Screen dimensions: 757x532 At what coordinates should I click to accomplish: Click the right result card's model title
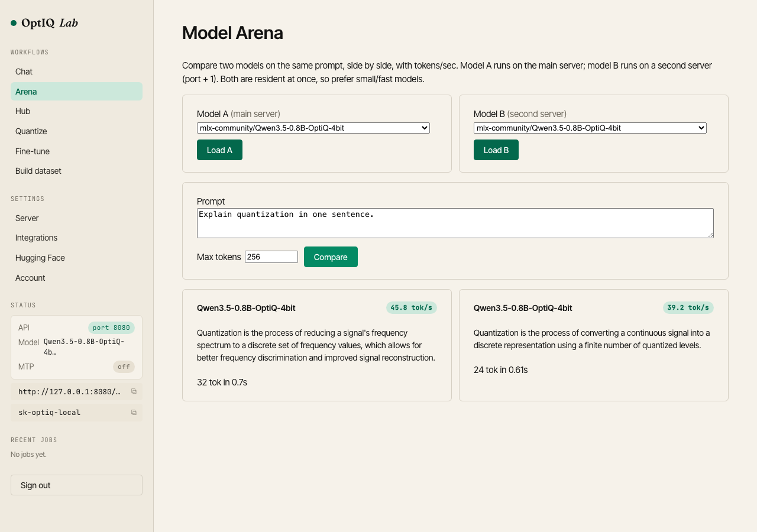523,308
